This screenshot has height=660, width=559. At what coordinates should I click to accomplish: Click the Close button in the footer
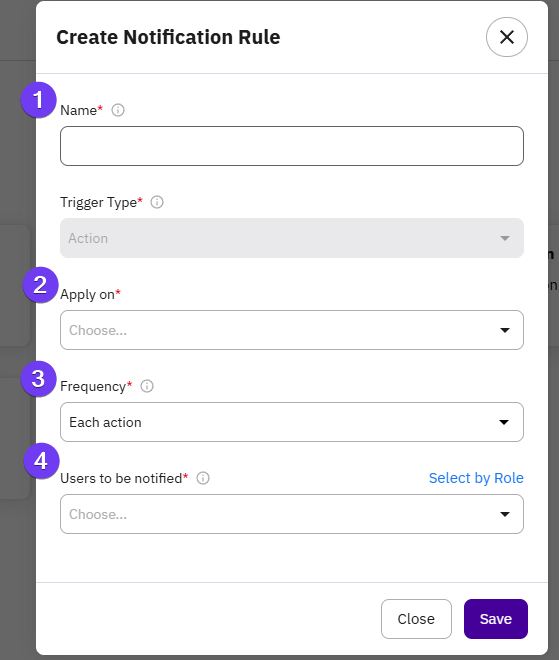pos(416,619)
